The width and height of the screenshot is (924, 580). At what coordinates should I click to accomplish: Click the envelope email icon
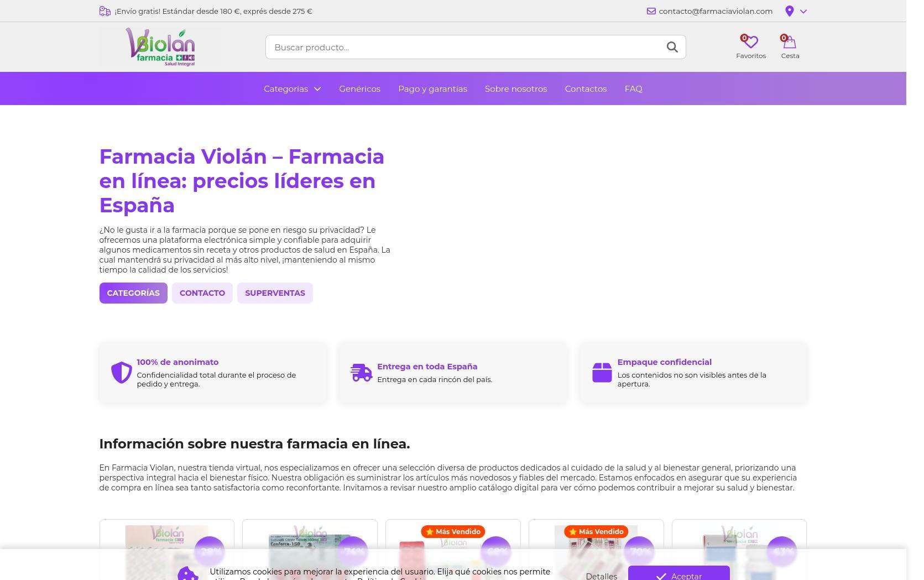(651, 11)
